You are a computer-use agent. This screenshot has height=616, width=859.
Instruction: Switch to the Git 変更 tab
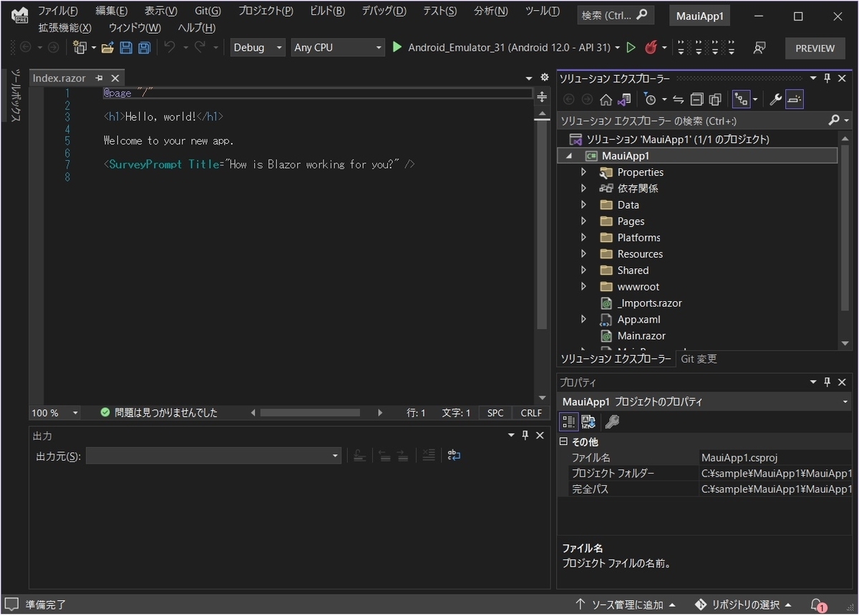[699, 359]
